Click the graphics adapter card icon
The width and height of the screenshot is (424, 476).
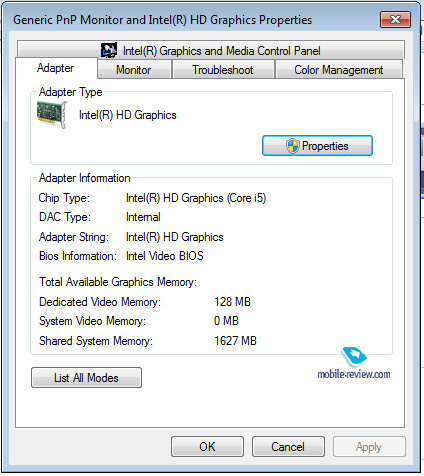[53, 114]
